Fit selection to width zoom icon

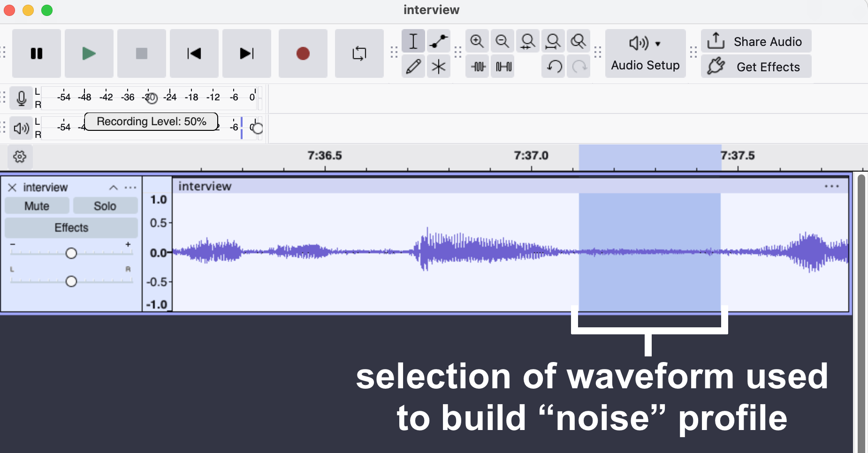coord(528,41)
